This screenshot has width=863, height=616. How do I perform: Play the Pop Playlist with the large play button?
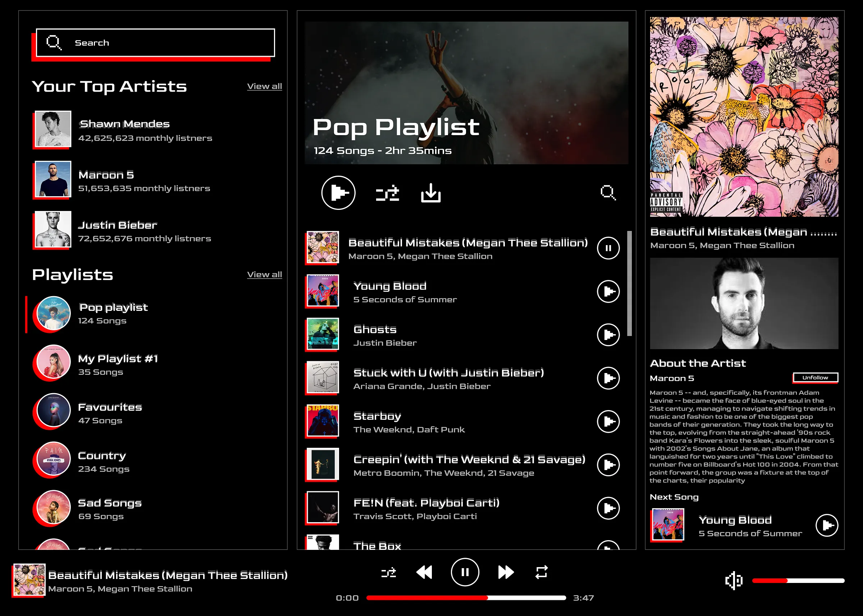[x=338, y=193]
